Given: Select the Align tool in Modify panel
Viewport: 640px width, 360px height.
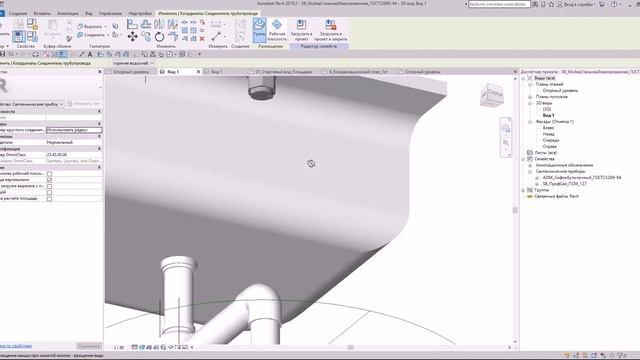Looking at the screenshot, I should click(132, 24).
